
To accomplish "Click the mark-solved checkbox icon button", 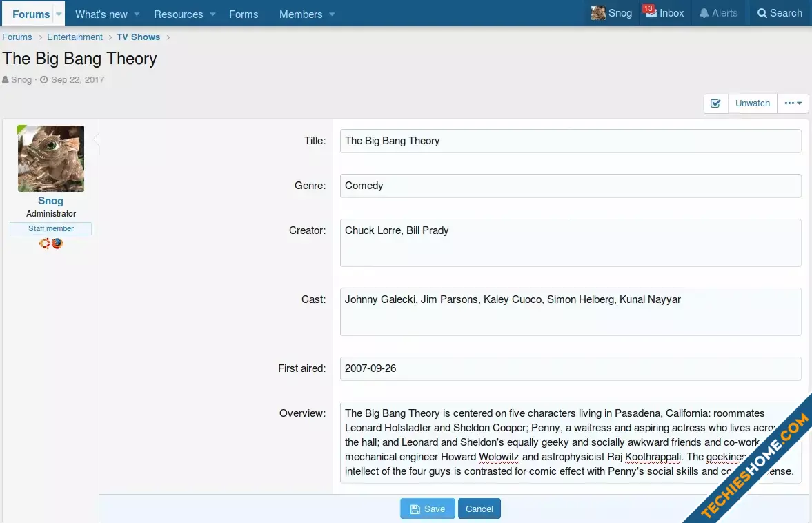I will tap(715, 103).
